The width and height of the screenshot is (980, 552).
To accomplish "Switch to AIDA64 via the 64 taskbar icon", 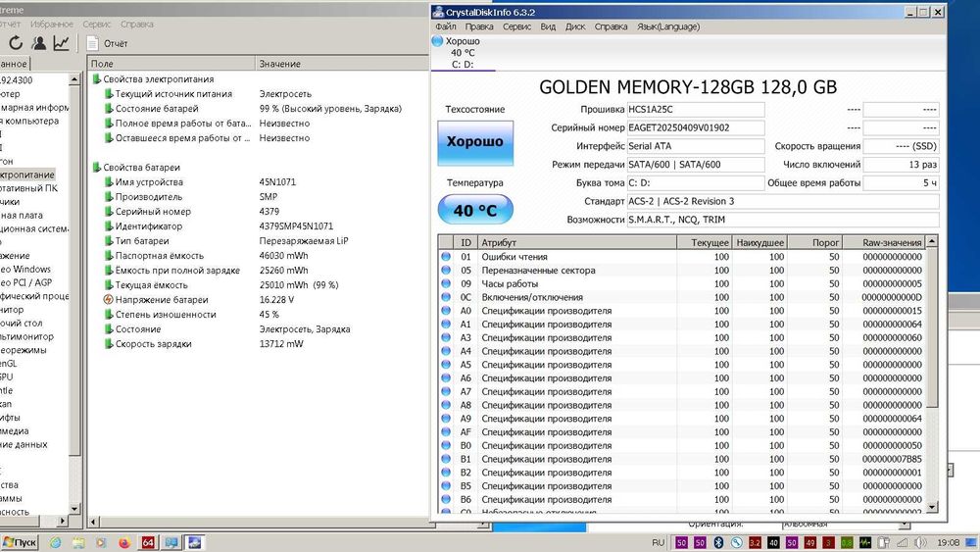I will pos(148,542).
